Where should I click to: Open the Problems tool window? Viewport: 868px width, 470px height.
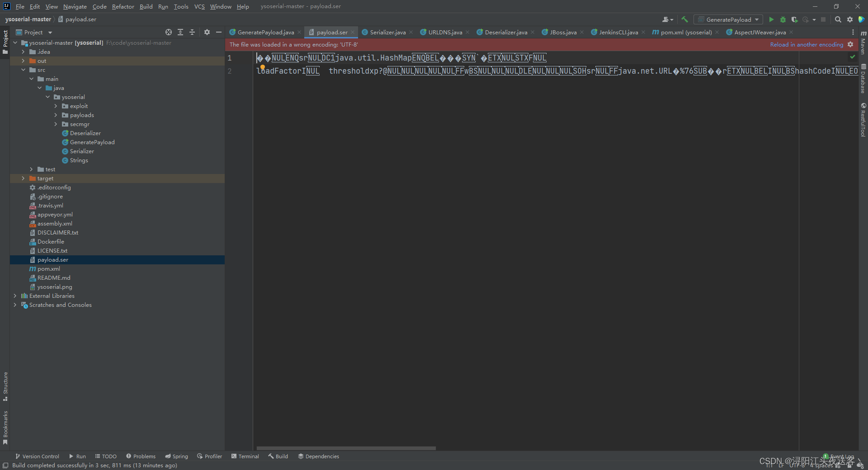[141, 456]
